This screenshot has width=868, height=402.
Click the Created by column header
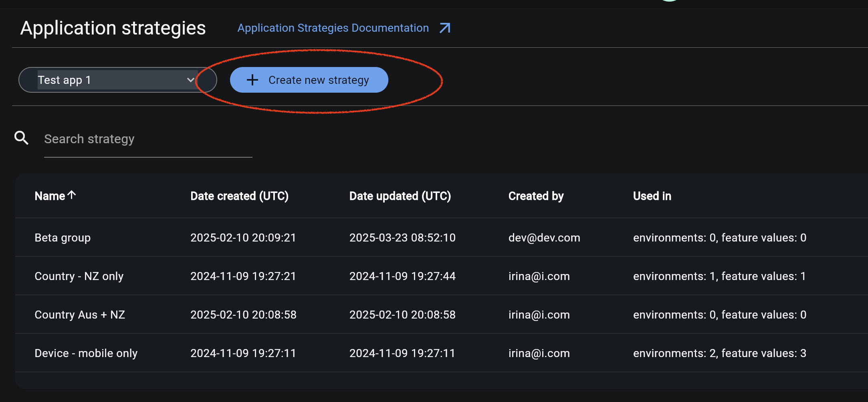point(536,196)
